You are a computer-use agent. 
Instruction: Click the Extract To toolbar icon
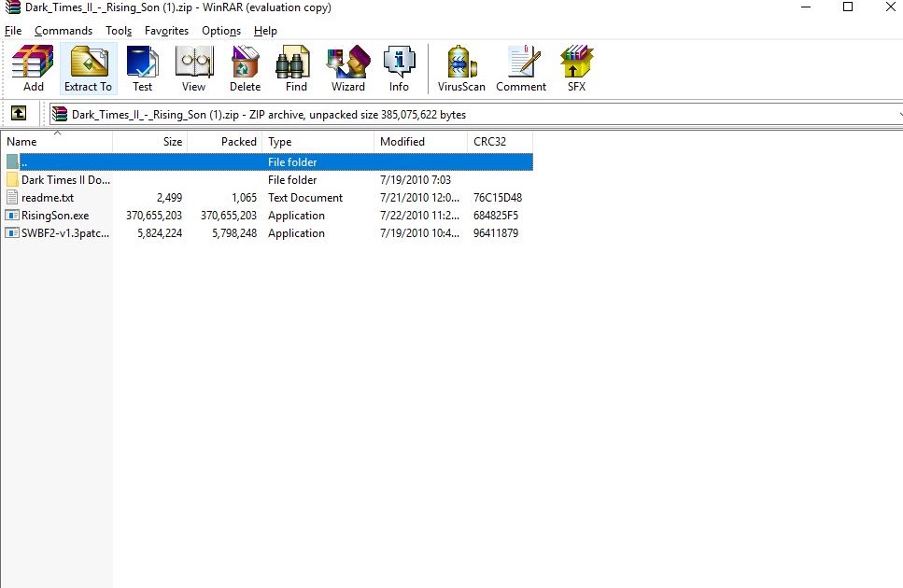click(88, 68)
